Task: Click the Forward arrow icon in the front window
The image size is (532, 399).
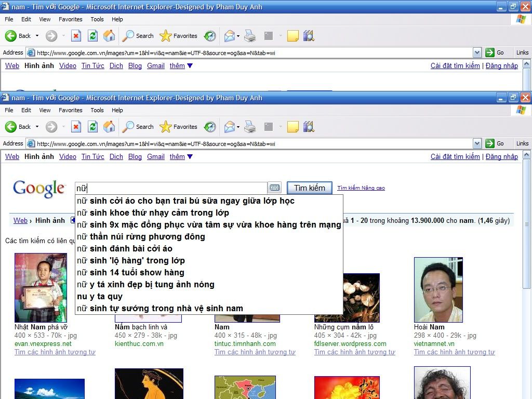Action: (51, 127)
